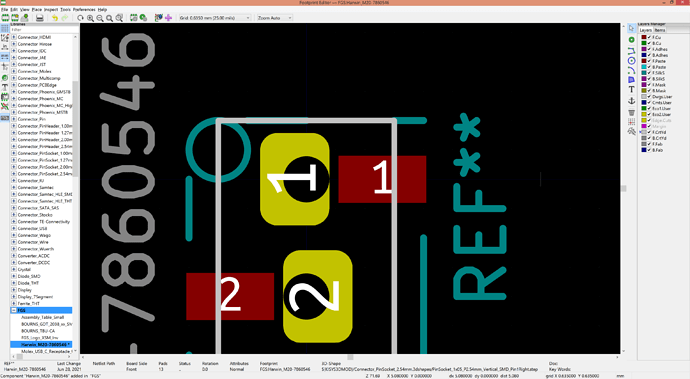Select the footprint anchor tool
The width and height of the screenshot is (690, 379).
tap(631, 101)
